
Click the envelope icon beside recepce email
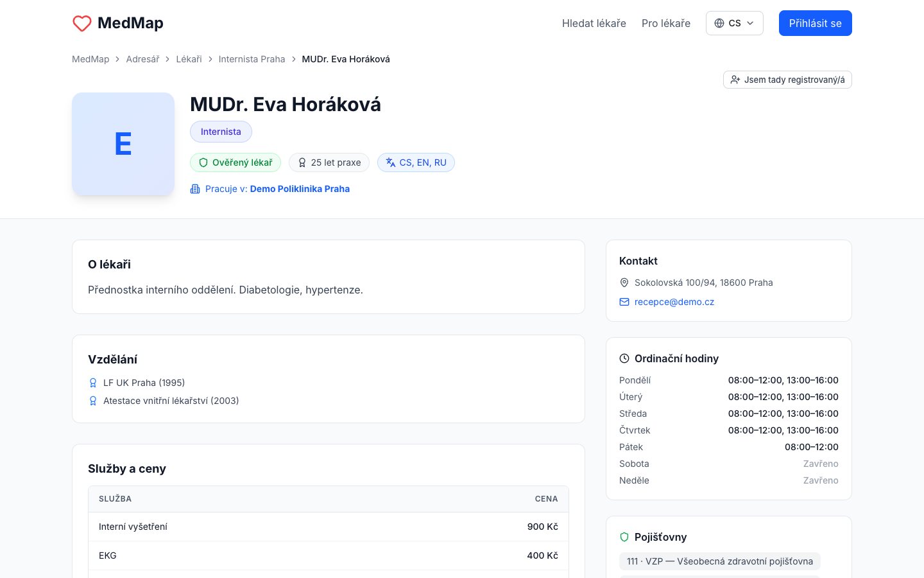click(624, 302)
